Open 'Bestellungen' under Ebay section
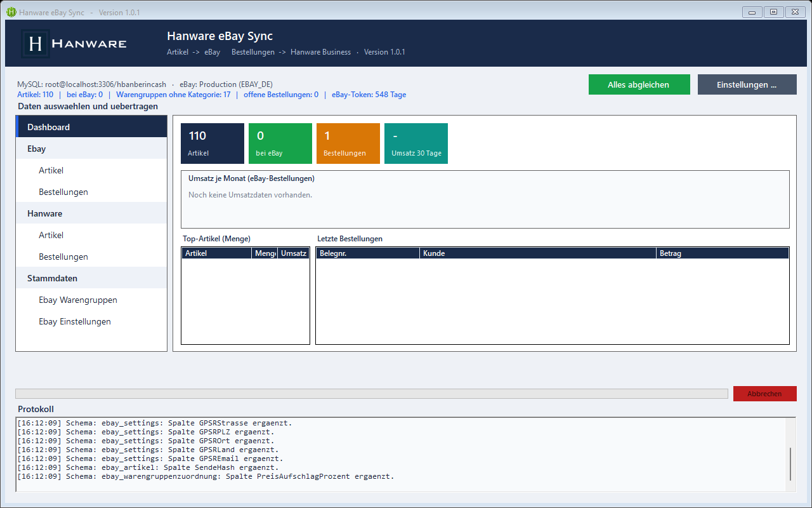The image size is (812, 508). tap(92, 192)
